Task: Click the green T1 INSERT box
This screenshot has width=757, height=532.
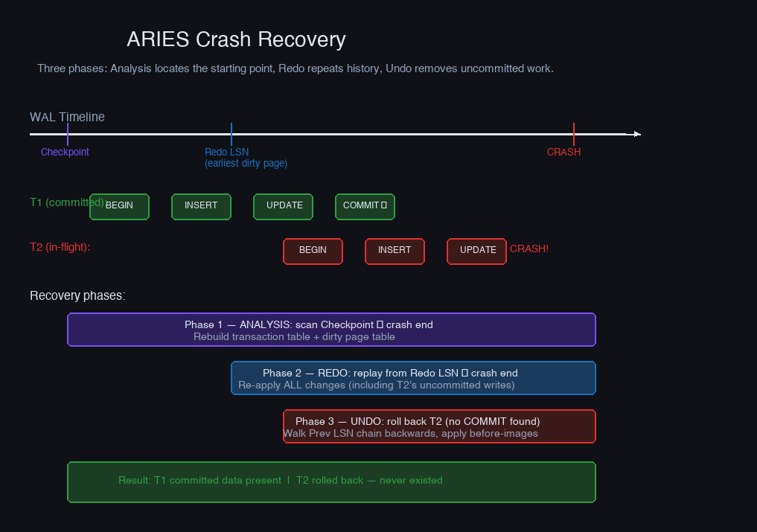Action: click(201, 206)
